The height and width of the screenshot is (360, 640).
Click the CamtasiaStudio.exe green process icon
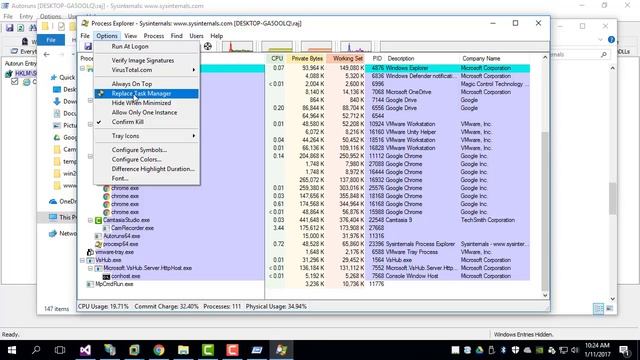point(98,220)
